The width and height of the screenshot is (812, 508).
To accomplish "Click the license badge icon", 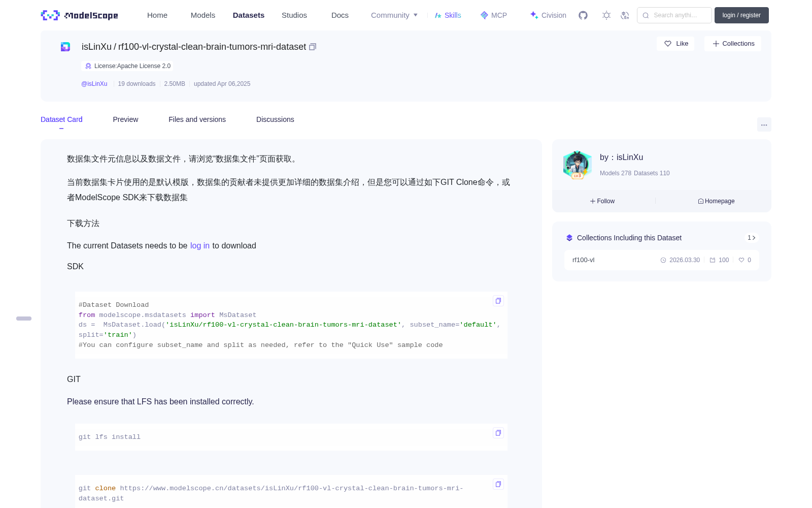I will coord(88,66).
